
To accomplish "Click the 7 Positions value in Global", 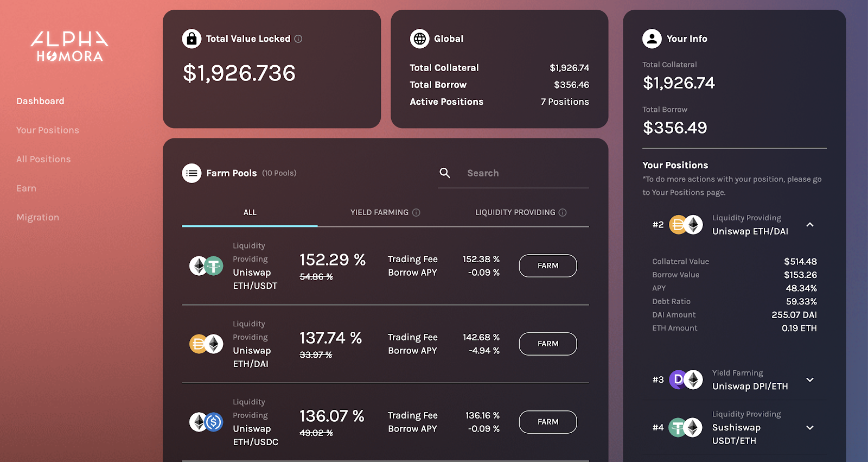I will pyautogui.click(x=565, y=102).
